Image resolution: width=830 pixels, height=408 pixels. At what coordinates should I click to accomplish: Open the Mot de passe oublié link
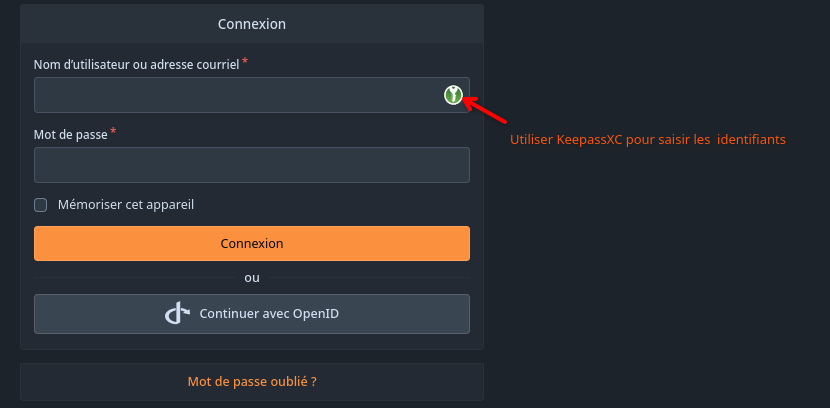pos(252,382)
